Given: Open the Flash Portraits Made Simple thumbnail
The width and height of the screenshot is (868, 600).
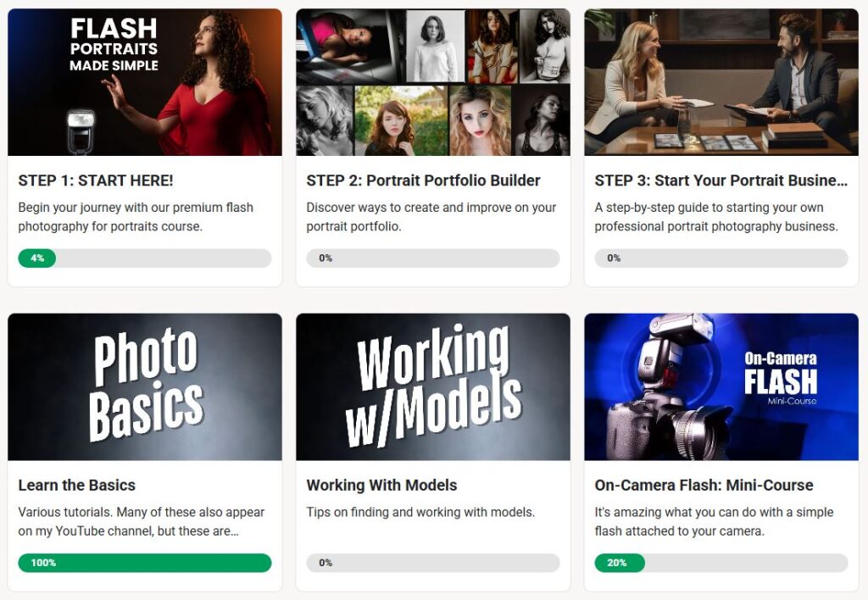Looking at the screenshot, I should click(x=144, y=82).
